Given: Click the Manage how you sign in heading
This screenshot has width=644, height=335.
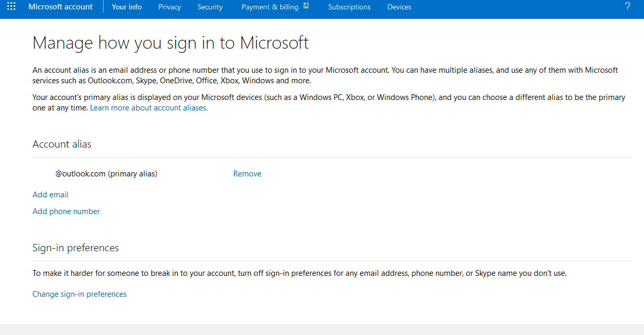Looking at the screenshot, I should [170, 43].
